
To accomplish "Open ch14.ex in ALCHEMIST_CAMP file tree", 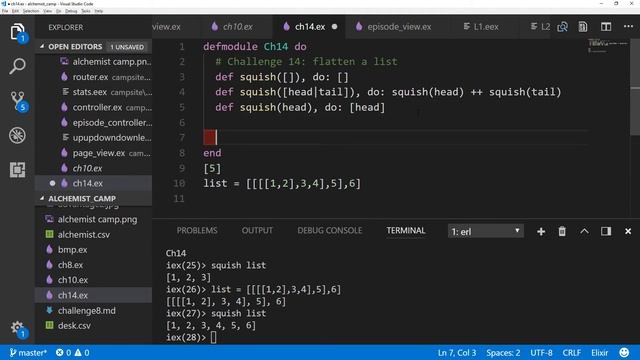I will click(x=94, y=295).
